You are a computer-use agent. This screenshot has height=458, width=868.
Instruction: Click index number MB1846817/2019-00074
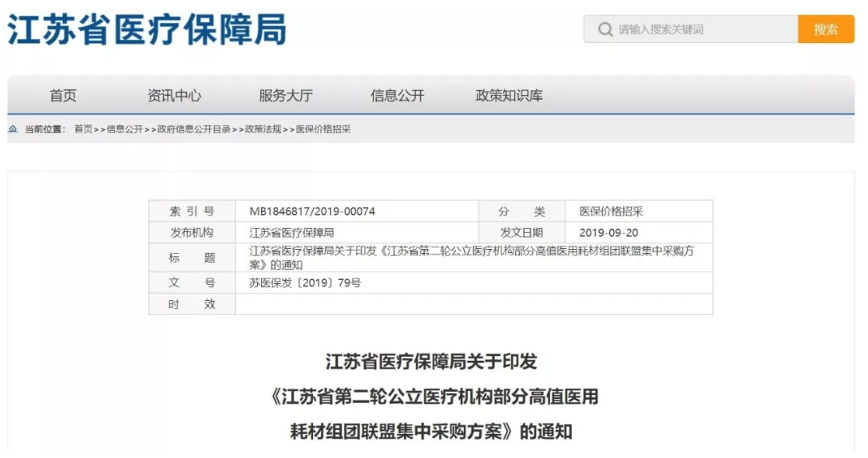point(311,211)
